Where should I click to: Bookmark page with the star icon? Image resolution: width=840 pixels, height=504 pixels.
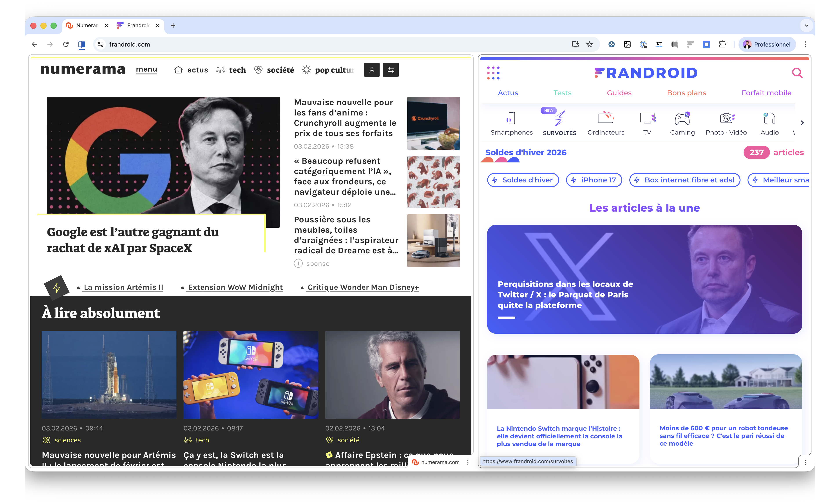point(590,45)
